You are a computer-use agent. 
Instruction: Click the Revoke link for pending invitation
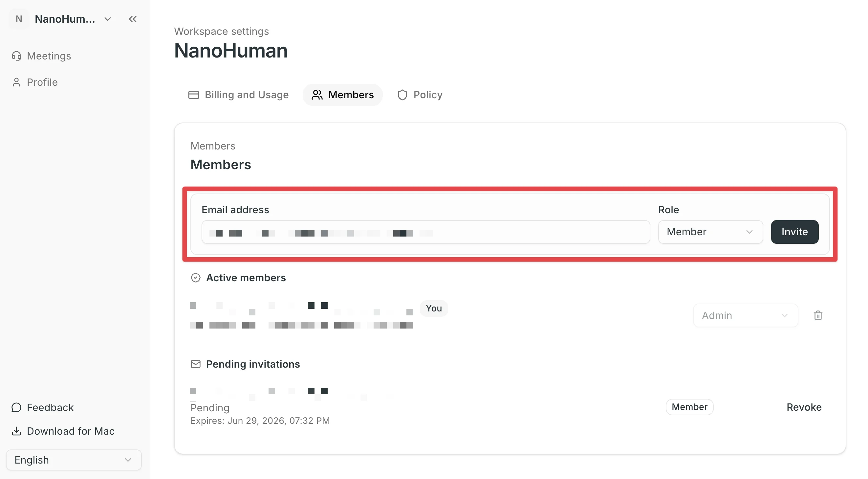pyautogui.click(x=804, y=407)
